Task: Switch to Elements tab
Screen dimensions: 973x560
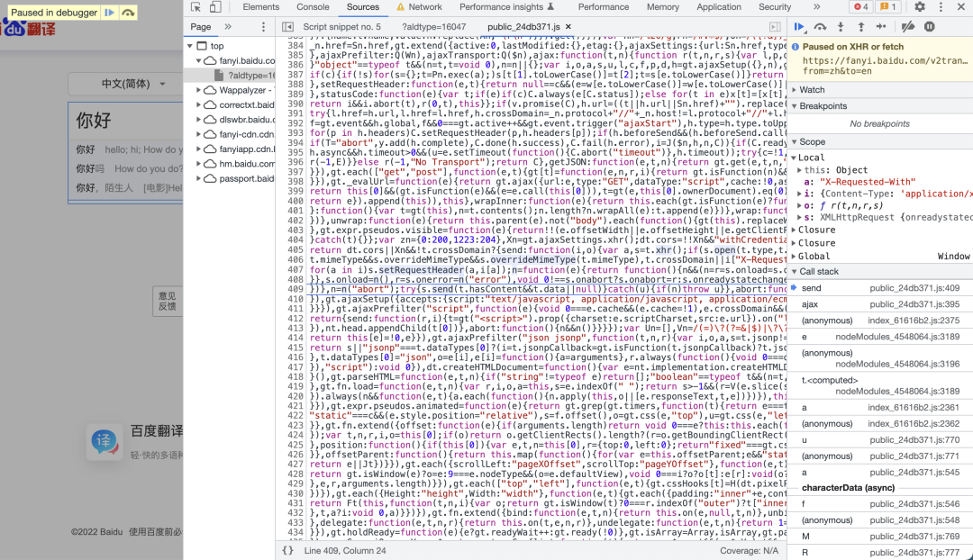Action: coord(260,7)
